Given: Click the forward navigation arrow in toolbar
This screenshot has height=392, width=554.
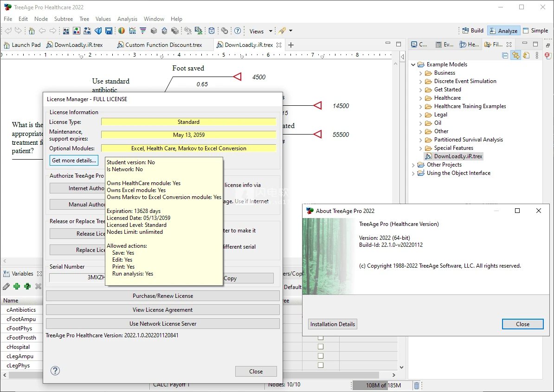Looking at the screenshot, I should tap(53, 31).
